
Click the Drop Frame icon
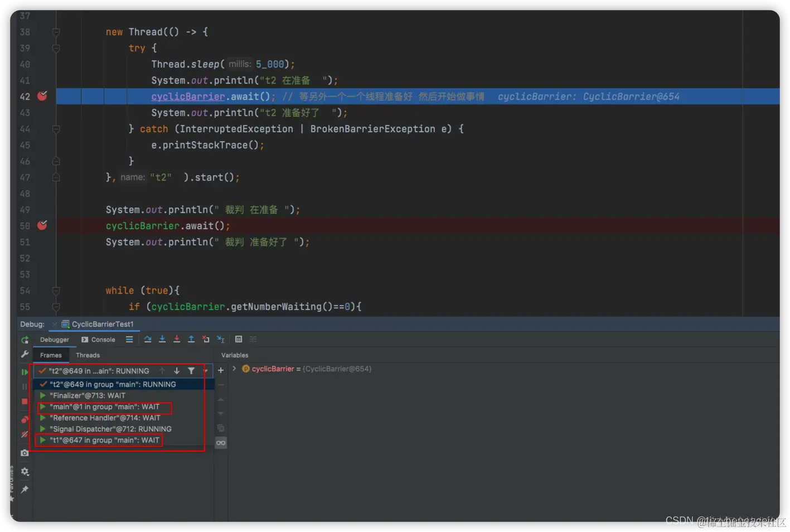pos(206,339)
